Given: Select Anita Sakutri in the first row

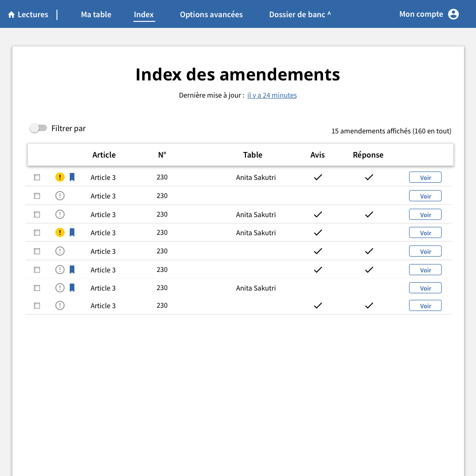Looking at the screenshot, I should [256, 177].
